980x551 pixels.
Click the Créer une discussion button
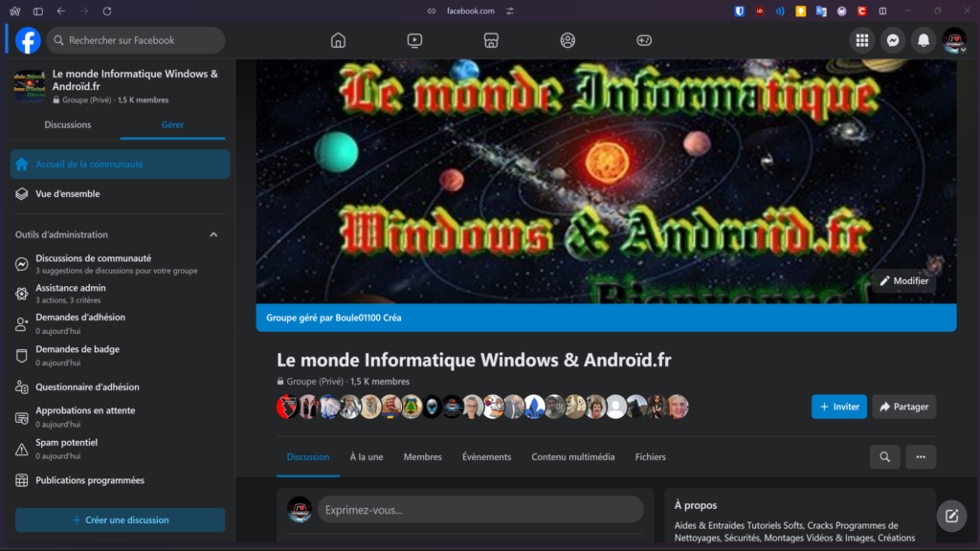point(120,519)
